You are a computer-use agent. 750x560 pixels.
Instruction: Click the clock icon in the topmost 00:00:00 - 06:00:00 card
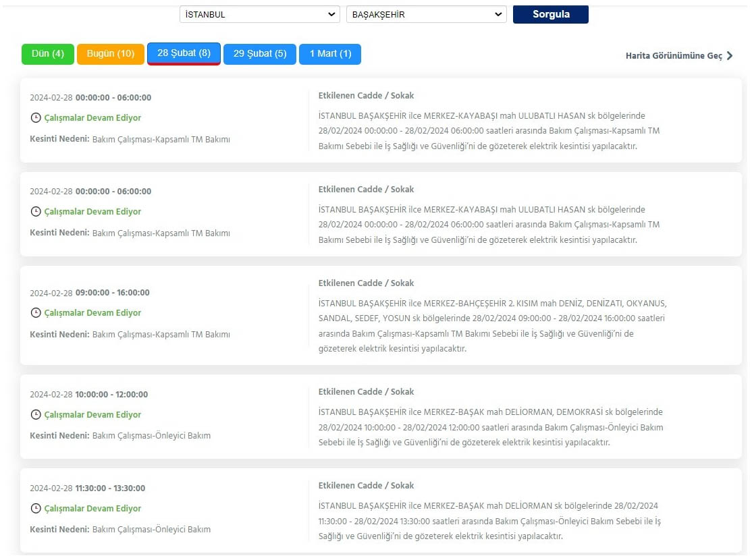36,118
